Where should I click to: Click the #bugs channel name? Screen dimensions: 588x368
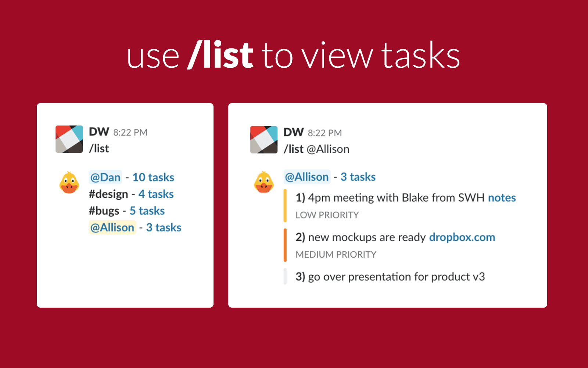(104, 211)
